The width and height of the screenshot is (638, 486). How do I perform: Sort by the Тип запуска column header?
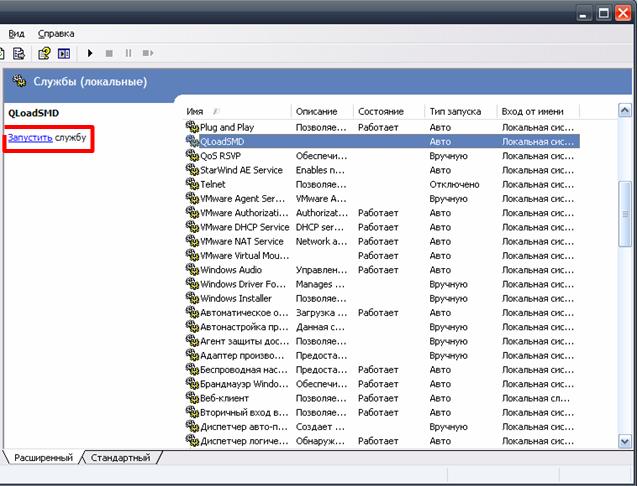461,111
